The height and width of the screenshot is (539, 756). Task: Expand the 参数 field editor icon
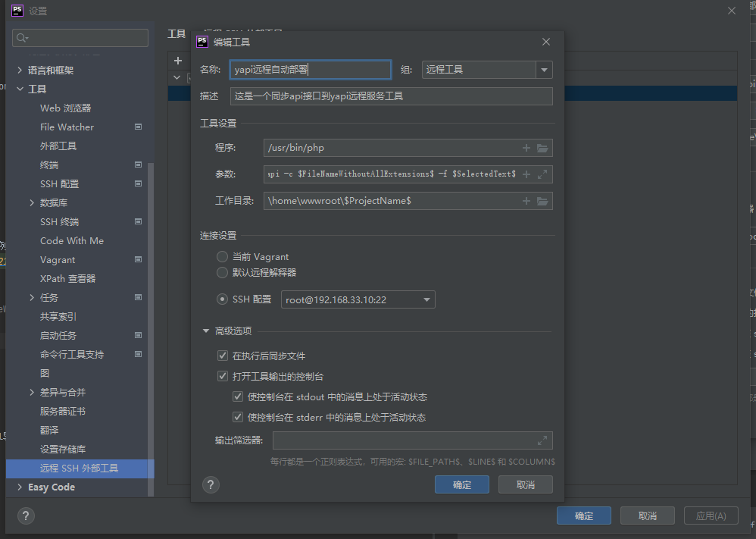(x=542, y=174)
